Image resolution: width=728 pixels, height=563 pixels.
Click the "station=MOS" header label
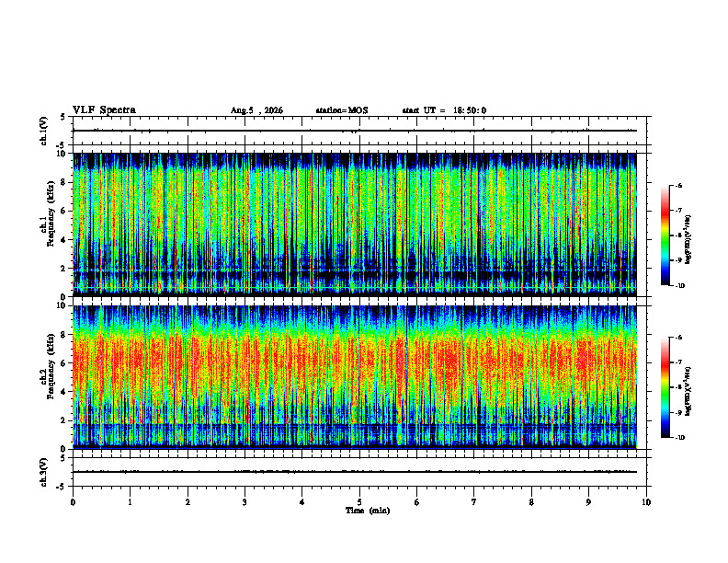(342, 110)
